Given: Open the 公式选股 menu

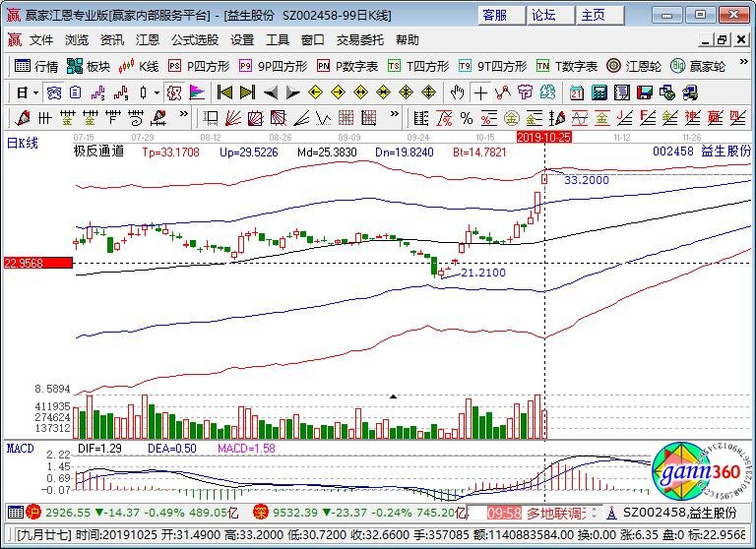Looking at the screenshot, I should 195,40.
